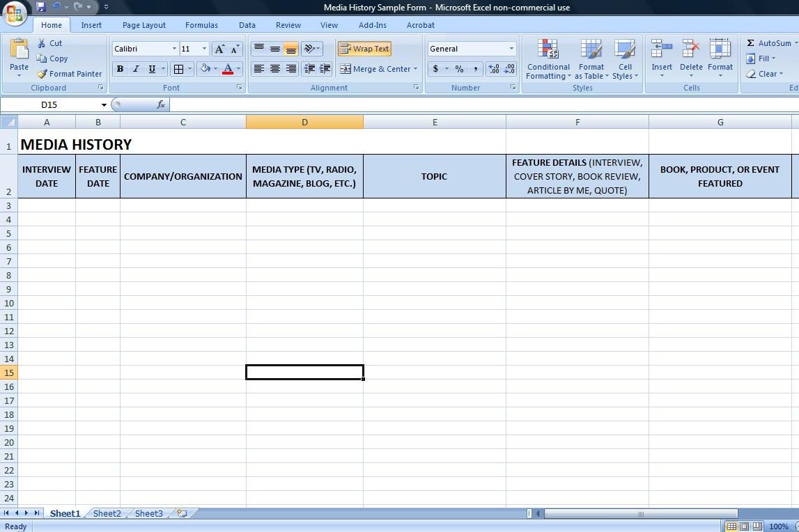Click the Increase Font Size icon
The height and width of the screenshot is (532, 799).
[x=219, y=49]
